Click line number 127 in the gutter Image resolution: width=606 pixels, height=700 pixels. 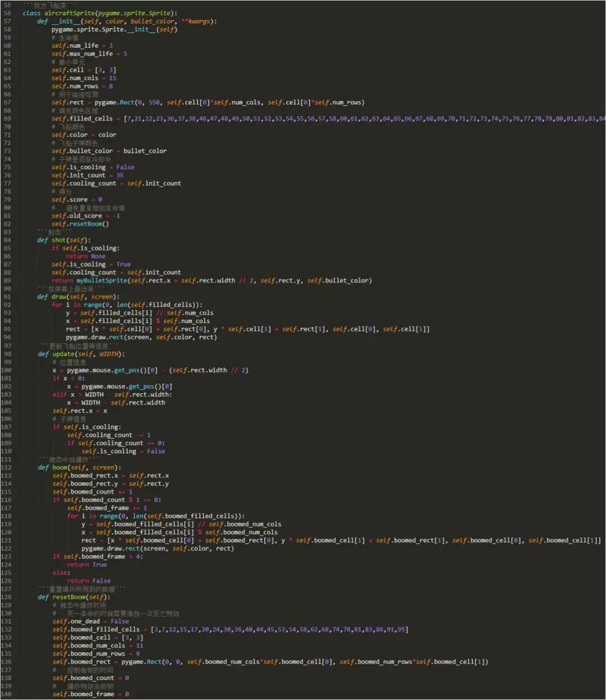pyautogui.click(x=6, y=589)
